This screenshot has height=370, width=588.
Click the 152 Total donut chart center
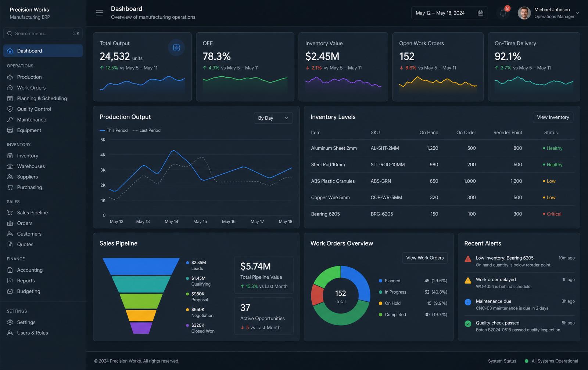pyautogui.click(x=341, y=297)
